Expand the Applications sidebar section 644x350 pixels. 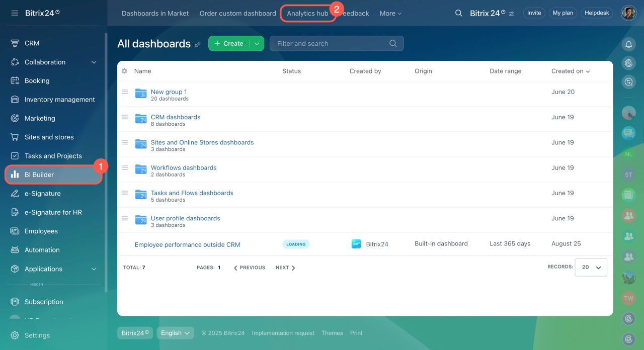pyautogui.click(x=94, y=269)
